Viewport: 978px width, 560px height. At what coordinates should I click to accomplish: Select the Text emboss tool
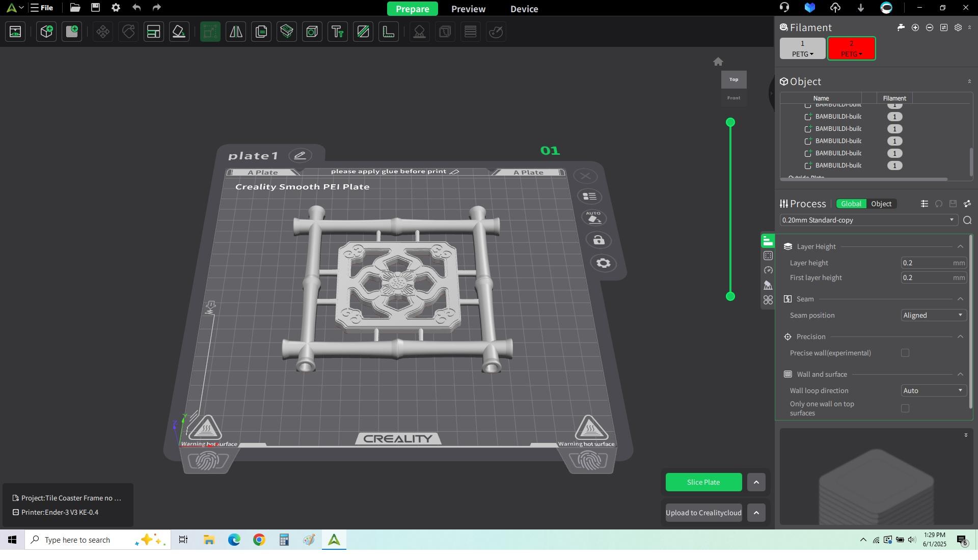point(338,32)
